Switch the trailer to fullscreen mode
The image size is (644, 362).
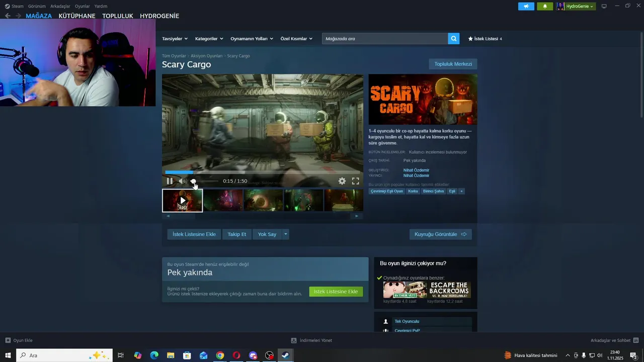point(355,181)
